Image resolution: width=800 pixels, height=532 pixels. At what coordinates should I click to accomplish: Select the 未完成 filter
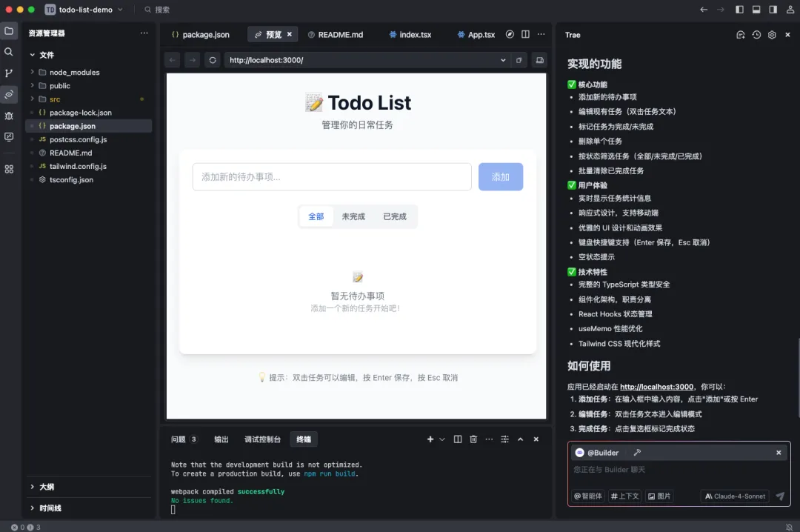click(353, 216)
